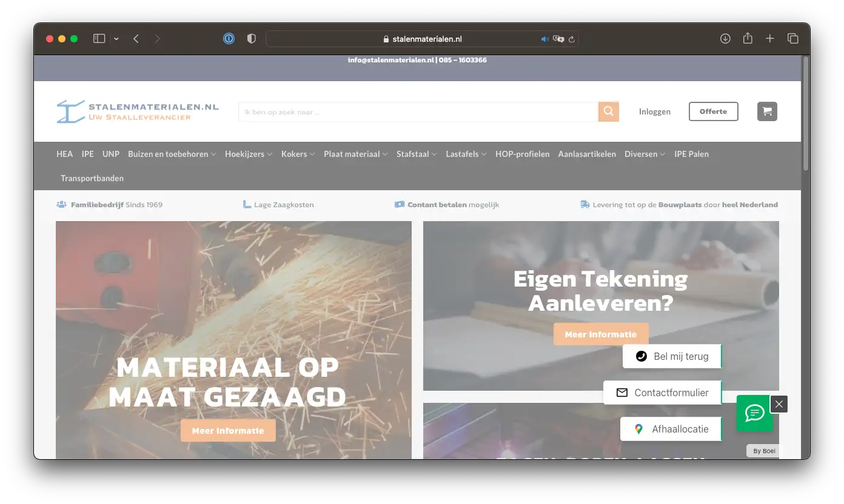The image size is (844, 504).
Task: Click the sparks sawing banner image
Action: 233,339
